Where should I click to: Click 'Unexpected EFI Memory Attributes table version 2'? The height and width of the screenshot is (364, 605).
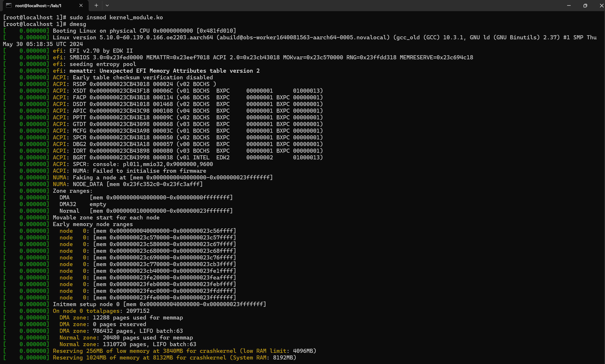pos(179,71)
